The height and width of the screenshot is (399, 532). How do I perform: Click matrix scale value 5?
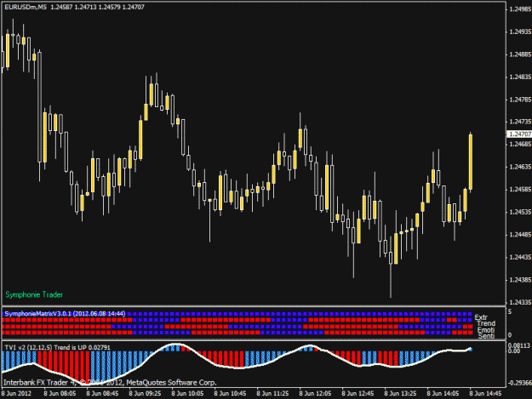click(510, 311)
